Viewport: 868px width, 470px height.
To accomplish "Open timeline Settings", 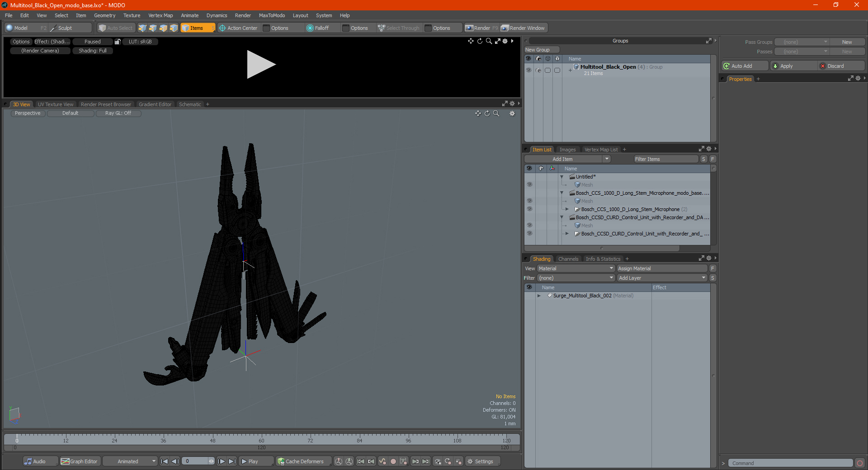I will click(482, 461).
